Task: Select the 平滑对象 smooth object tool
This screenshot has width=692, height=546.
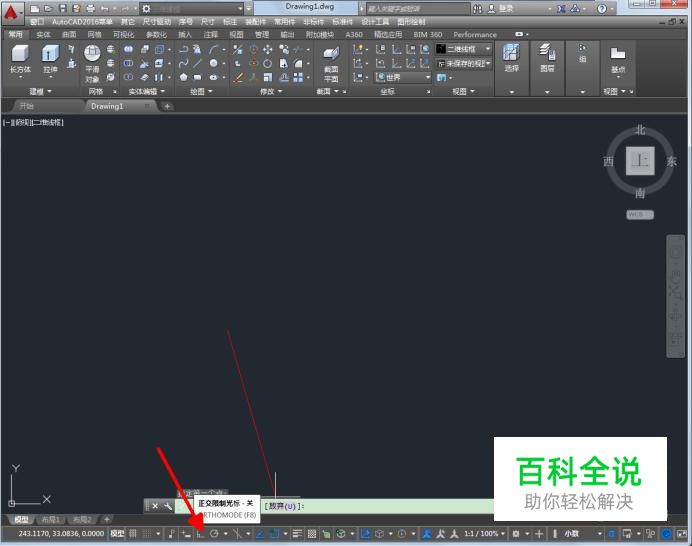Action: (92, 64)
